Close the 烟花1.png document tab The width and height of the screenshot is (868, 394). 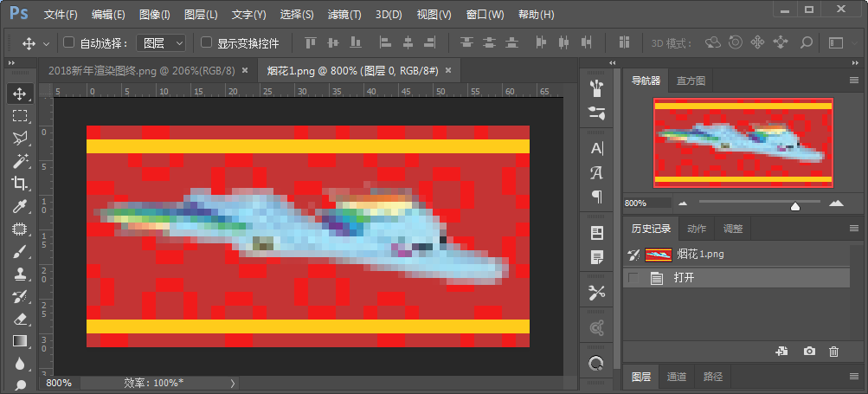448,70
